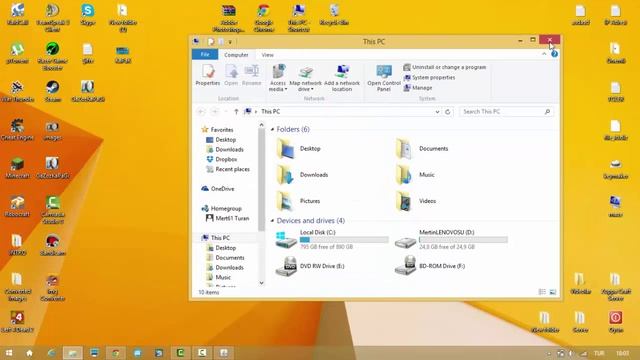Select the Downloads folder in content pane
640x360 pixels.
(302, 175)
